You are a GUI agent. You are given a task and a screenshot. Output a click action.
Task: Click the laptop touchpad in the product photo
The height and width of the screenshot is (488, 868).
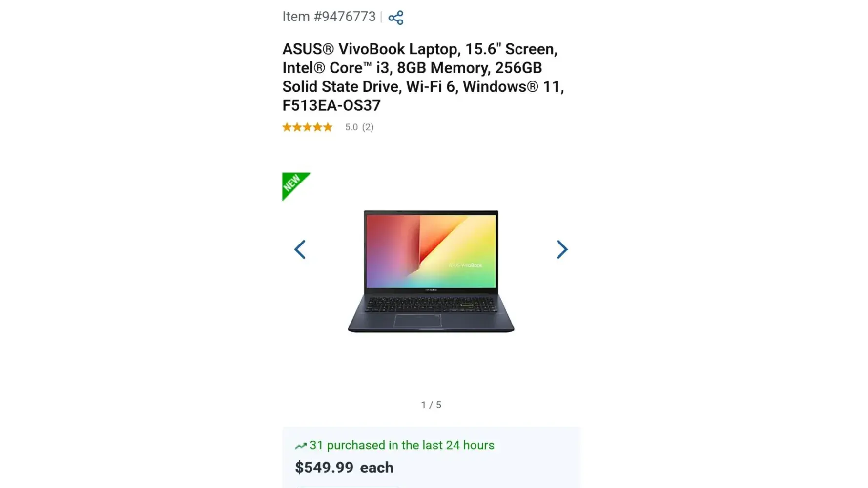click(417, 321)
